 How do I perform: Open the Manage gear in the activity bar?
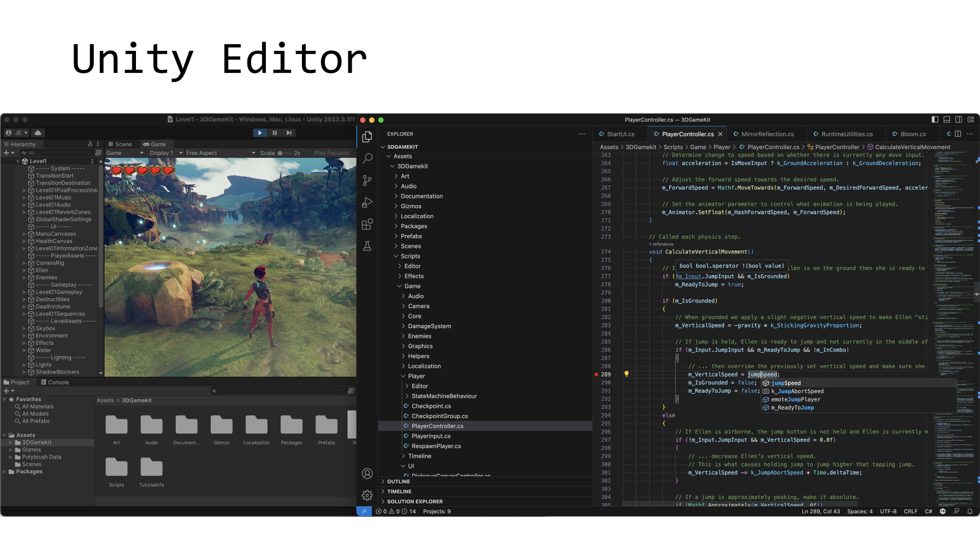(x=367, y=495)
